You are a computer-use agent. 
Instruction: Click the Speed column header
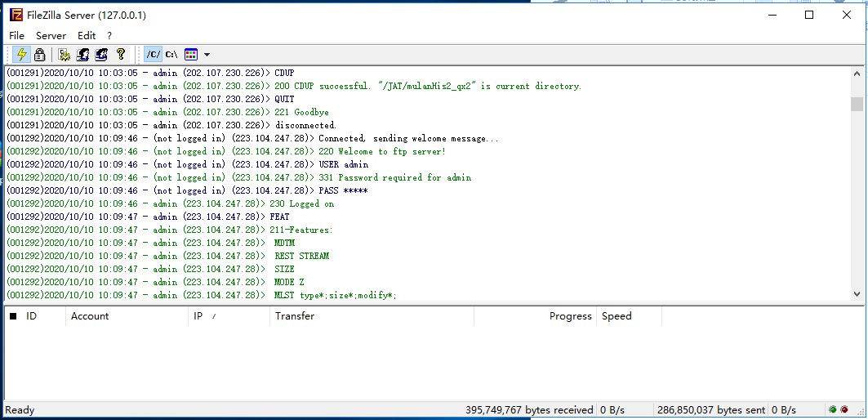coord(629,316)
